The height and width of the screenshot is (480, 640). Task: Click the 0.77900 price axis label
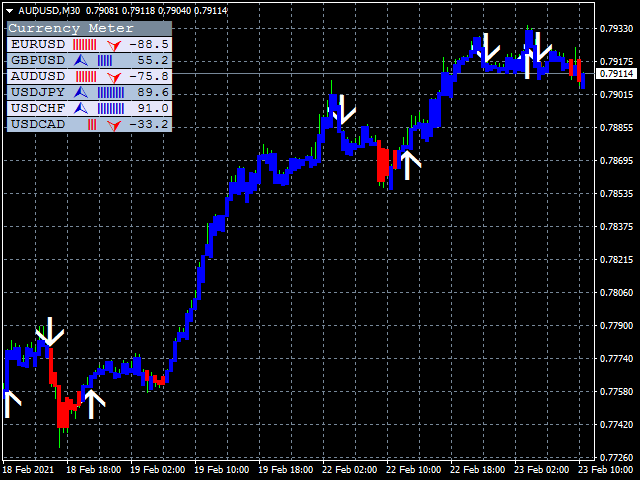616,326
